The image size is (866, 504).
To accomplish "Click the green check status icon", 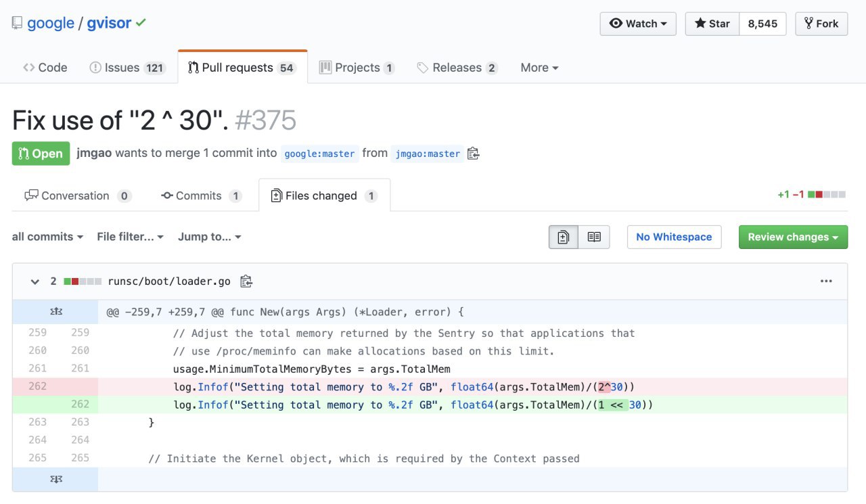I will click(141, 22).
